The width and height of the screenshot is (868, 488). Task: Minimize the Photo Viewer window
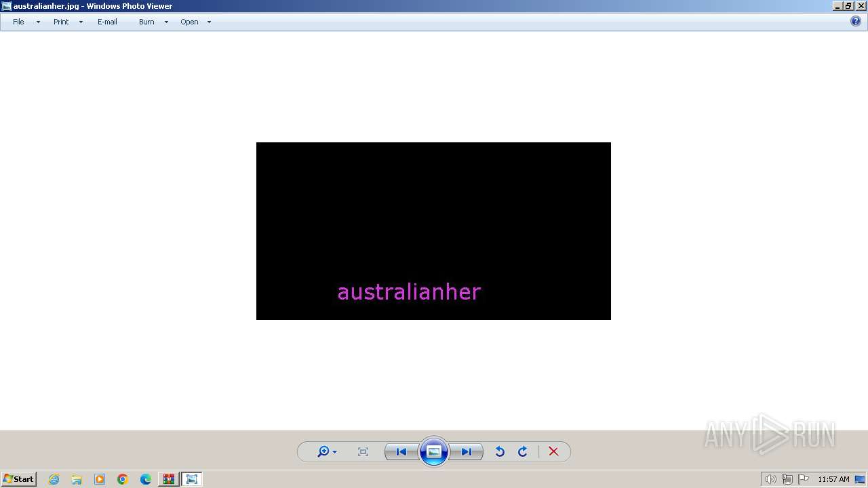pos(837,6)
